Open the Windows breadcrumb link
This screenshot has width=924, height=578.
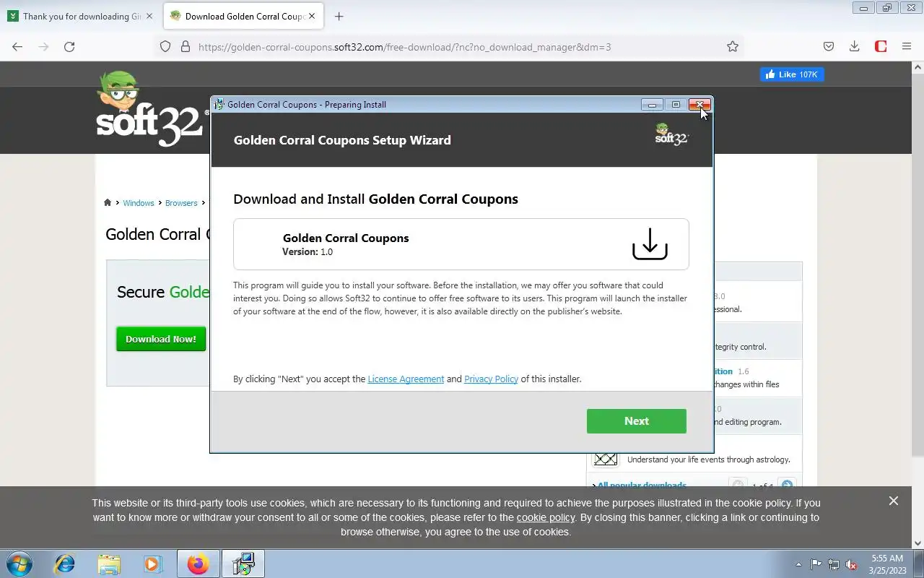coord(139,203)
